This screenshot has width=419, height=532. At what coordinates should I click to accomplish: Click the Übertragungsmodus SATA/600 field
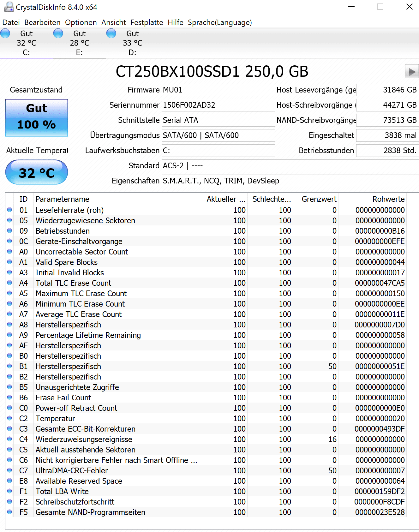[x=218, y=135]
